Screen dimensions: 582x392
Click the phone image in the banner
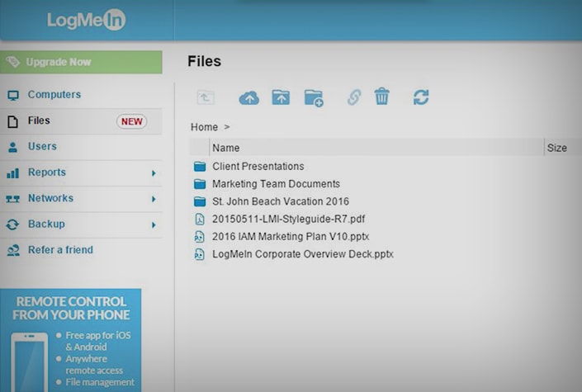tap(29, 362)
